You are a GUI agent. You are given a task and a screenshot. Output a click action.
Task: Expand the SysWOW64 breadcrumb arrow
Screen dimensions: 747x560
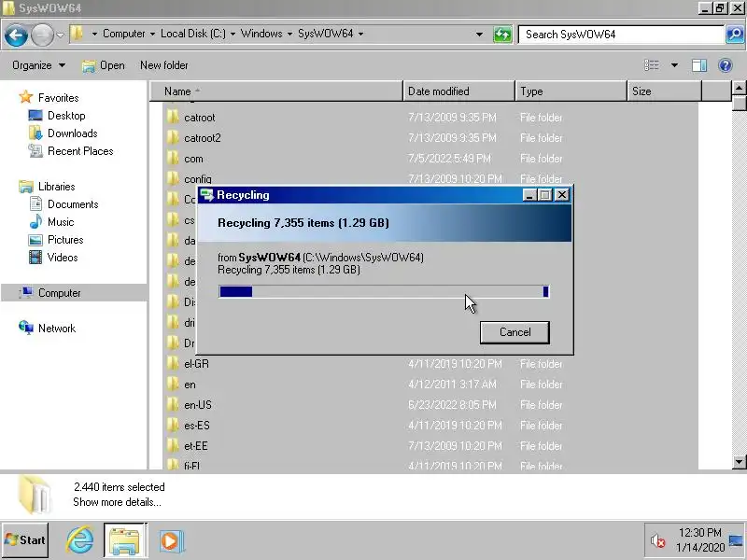tap(360, 34)
